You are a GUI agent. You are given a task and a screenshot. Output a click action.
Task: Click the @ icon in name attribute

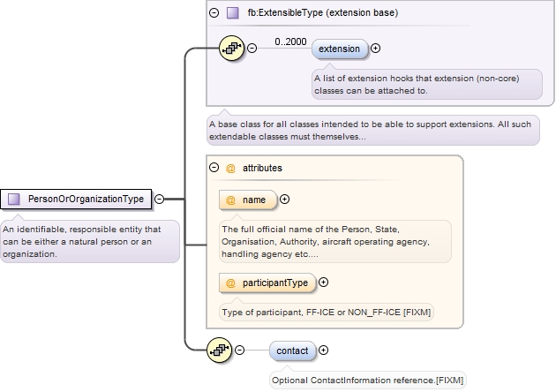pos(231,200)
